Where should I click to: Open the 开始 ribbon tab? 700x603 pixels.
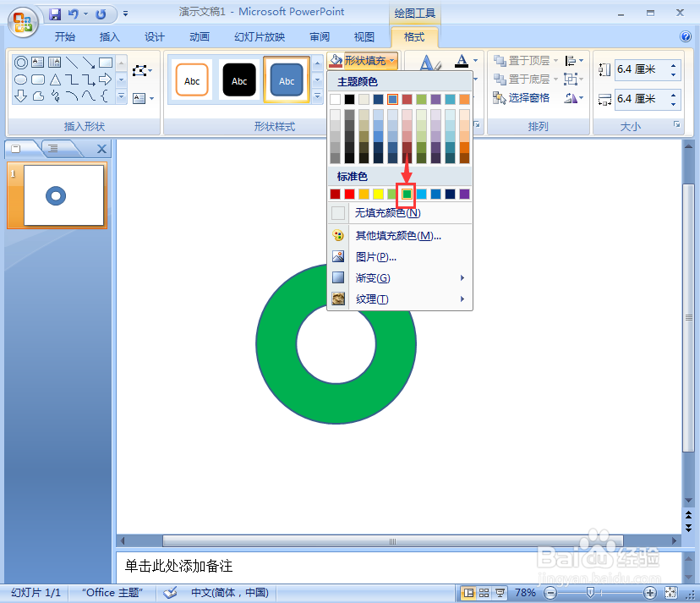[65, 37]
